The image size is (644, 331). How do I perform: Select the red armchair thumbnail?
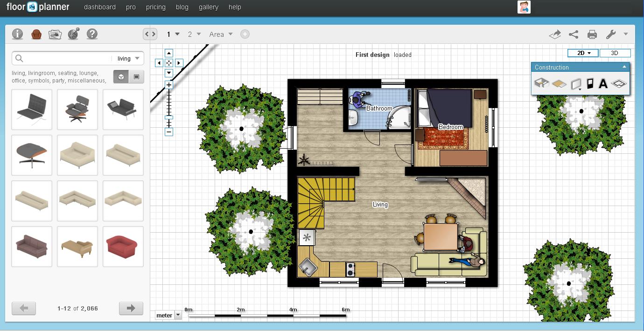pos(123,247)
